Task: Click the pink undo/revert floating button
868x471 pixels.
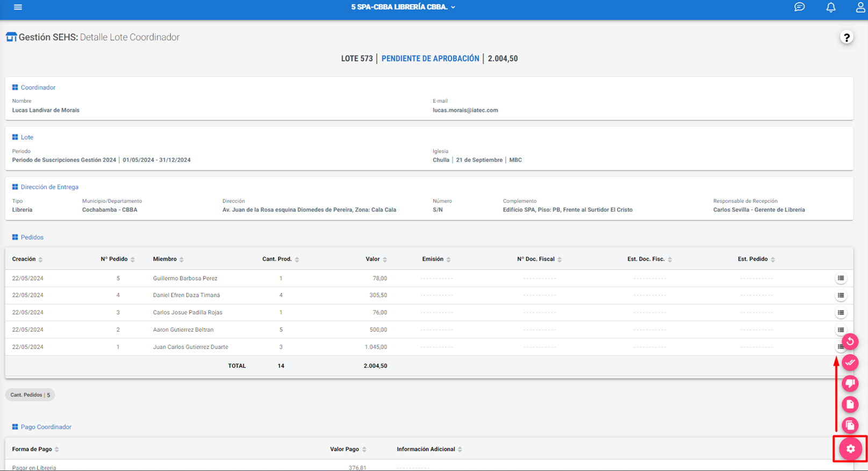Action: point(850,341)
